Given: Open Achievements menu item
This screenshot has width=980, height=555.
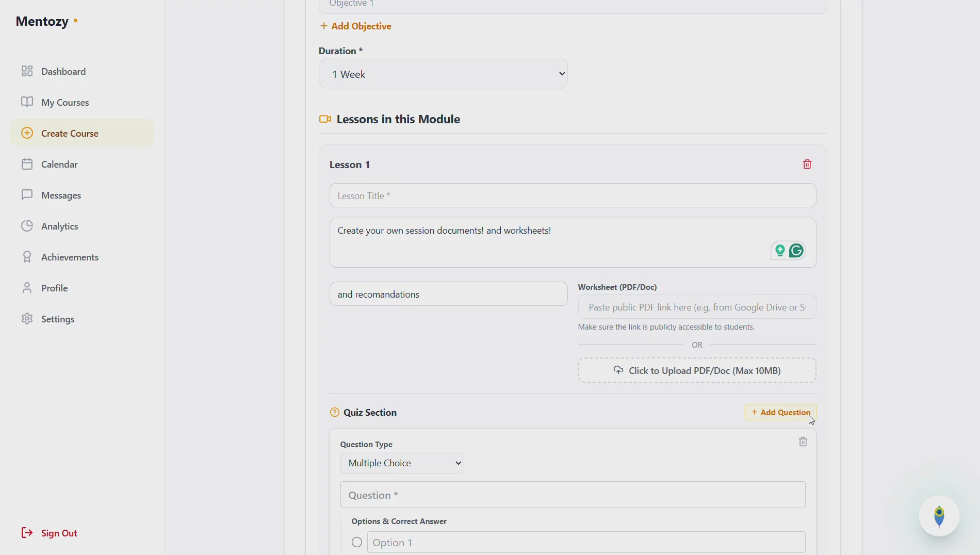Looking at the screenshot, I should [x=83, y=257].
